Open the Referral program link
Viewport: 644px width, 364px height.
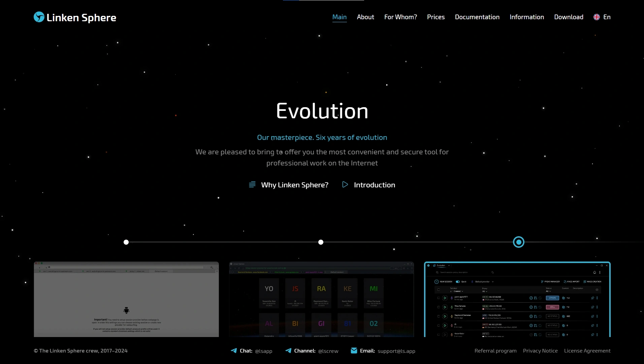click(x=495, y=351)
